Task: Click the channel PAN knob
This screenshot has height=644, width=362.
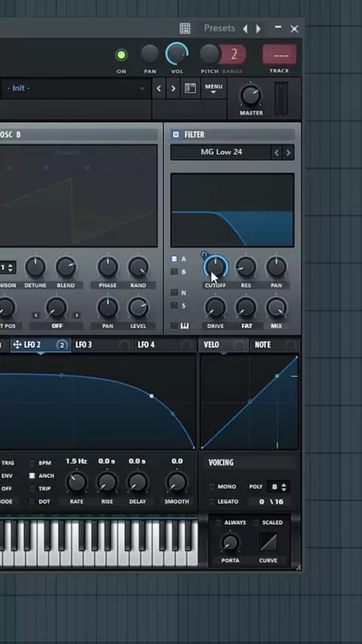Action: click(149, 54)
